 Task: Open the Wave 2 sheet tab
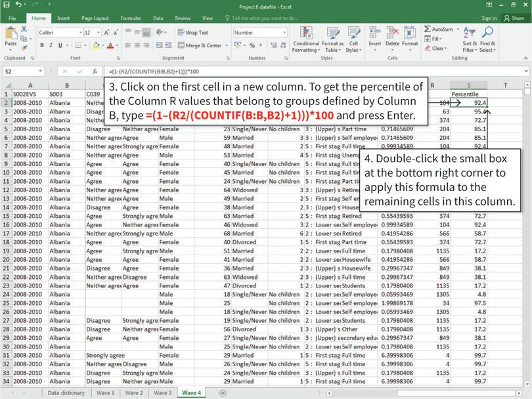point(134,392)
